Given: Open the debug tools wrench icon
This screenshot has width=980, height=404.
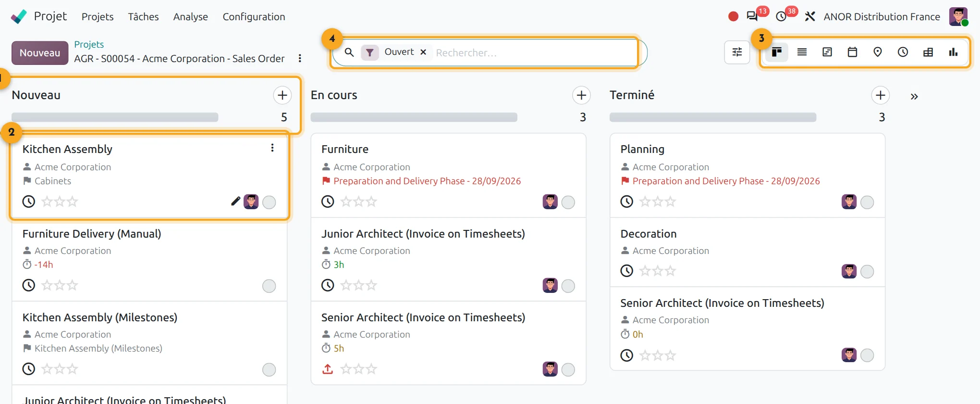Looking at the screenshot, I should pyautogui.click(x=810, y=16).
